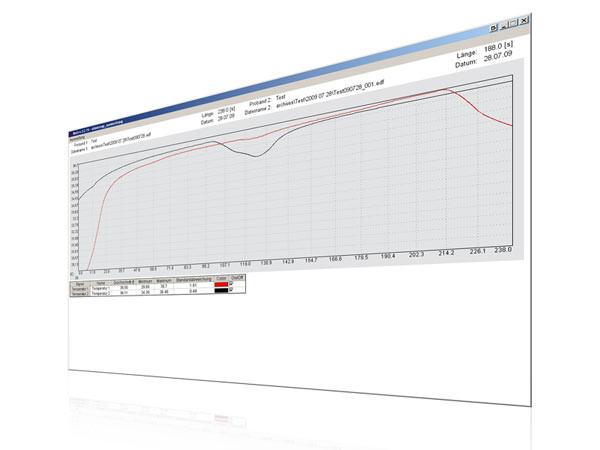Viewport: 600px width, 450px height.
Task: Click the 166.6 x-axis label
Action: (336, 259)
